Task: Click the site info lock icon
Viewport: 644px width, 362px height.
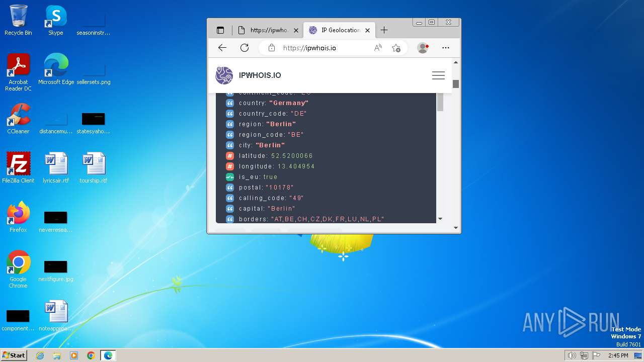Action: (x=272, y=48)
